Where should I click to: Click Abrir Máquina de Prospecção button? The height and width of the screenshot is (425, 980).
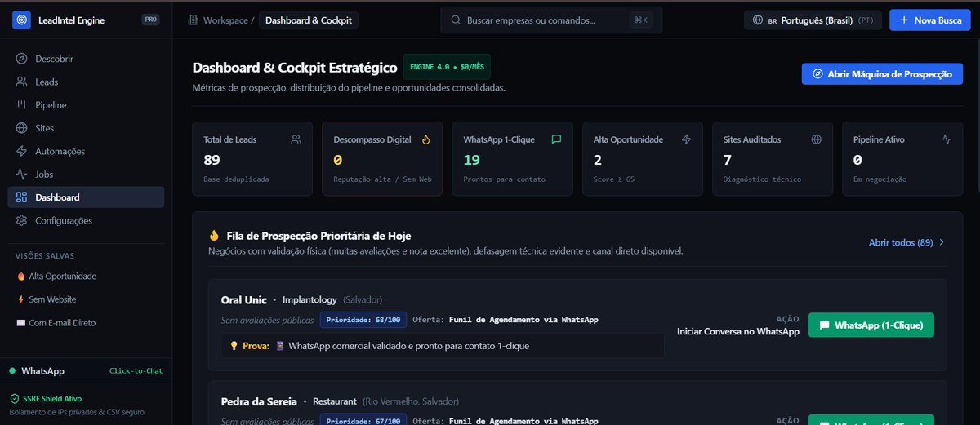[881, 73]
